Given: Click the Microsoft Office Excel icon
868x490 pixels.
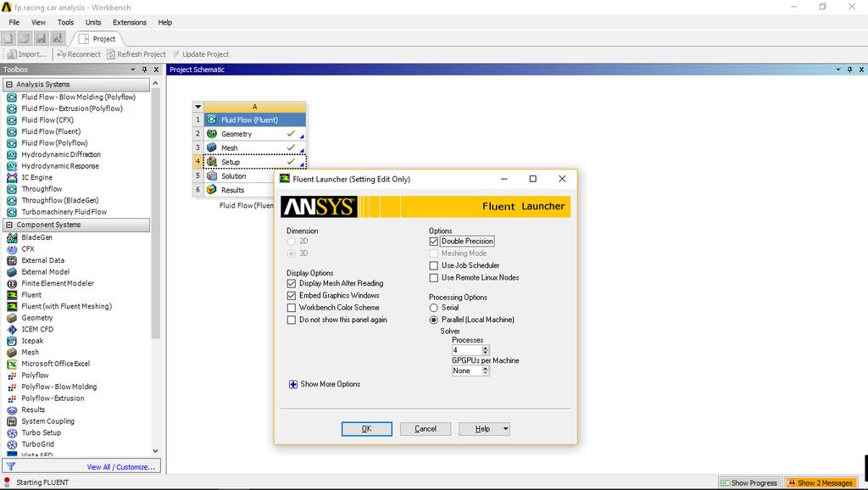Looking at the screenshot, I should (12, 364).
